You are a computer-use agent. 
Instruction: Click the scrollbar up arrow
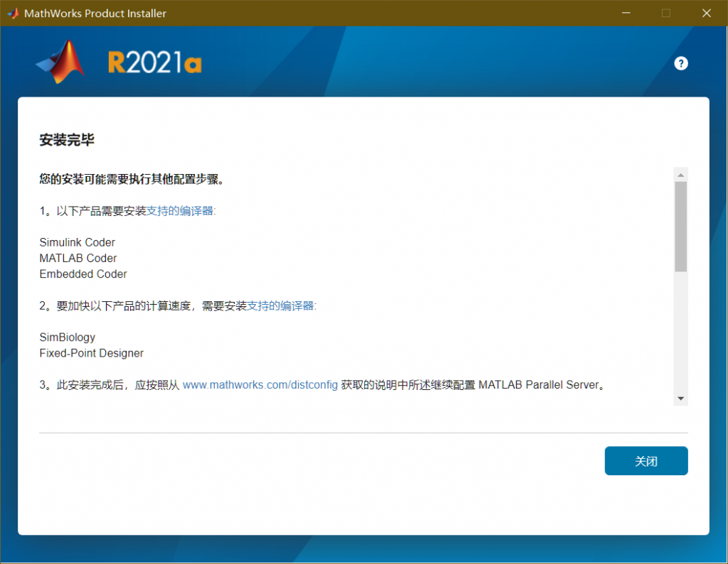tap(680, 175)
